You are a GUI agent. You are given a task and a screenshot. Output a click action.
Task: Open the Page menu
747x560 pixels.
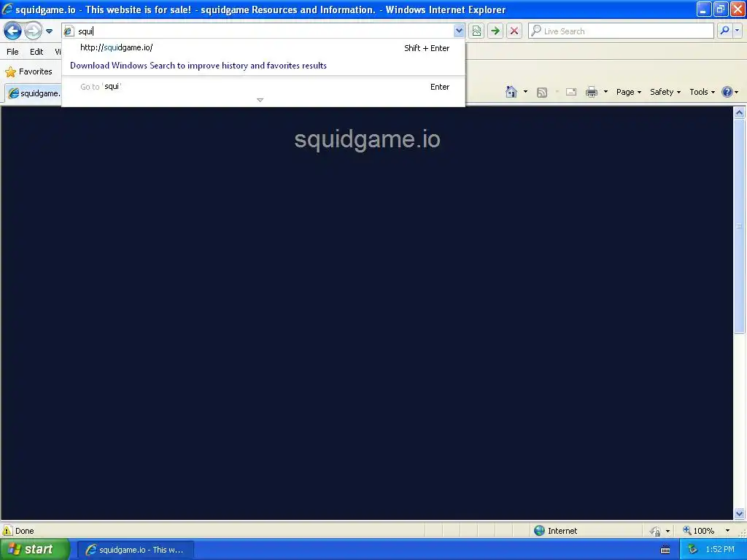(628, 93)
